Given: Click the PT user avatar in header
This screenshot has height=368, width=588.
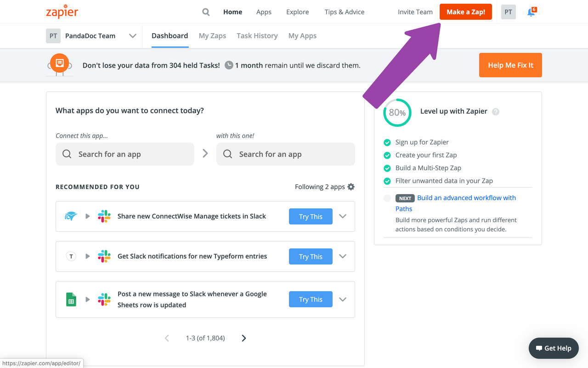Looking at the screenshot, I should click(x=508, y=12).
